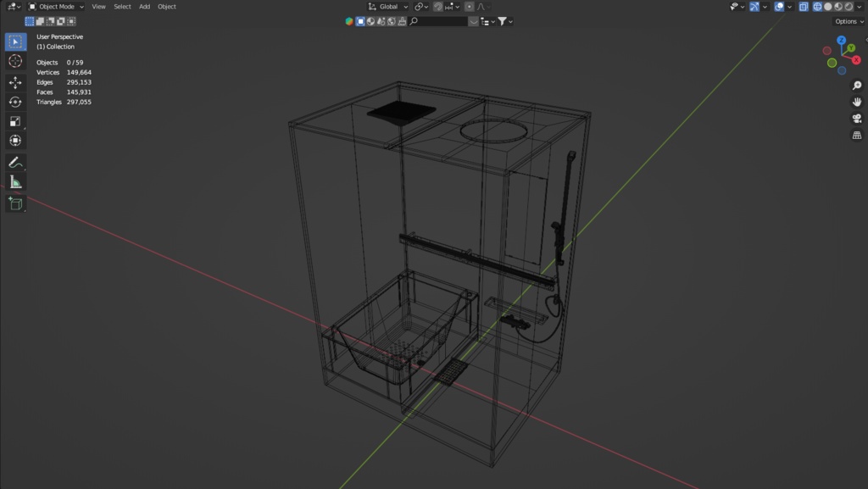Click the arrow button beside search field
The width and height of the screenshot is (868, 489).
(473, 21)
